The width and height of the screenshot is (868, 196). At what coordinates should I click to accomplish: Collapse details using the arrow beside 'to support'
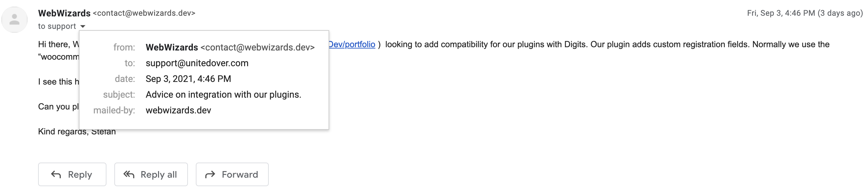point(83,26)
